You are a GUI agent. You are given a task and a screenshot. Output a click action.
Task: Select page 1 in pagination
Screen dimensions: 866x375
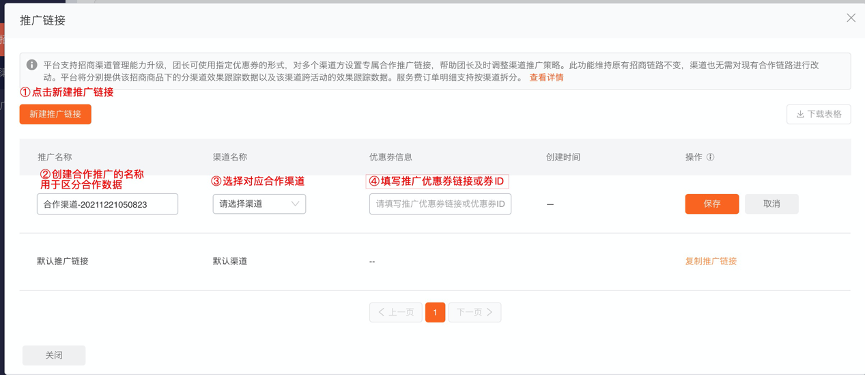(435, 312)
